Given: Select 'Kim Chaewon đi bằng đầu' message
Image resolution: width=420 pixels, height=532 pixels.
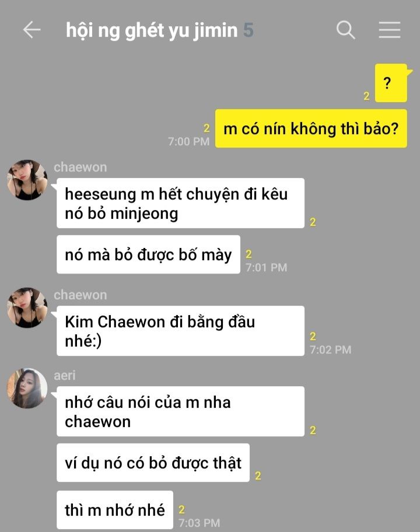Looking at the screenshot, I should coord(180,331).
